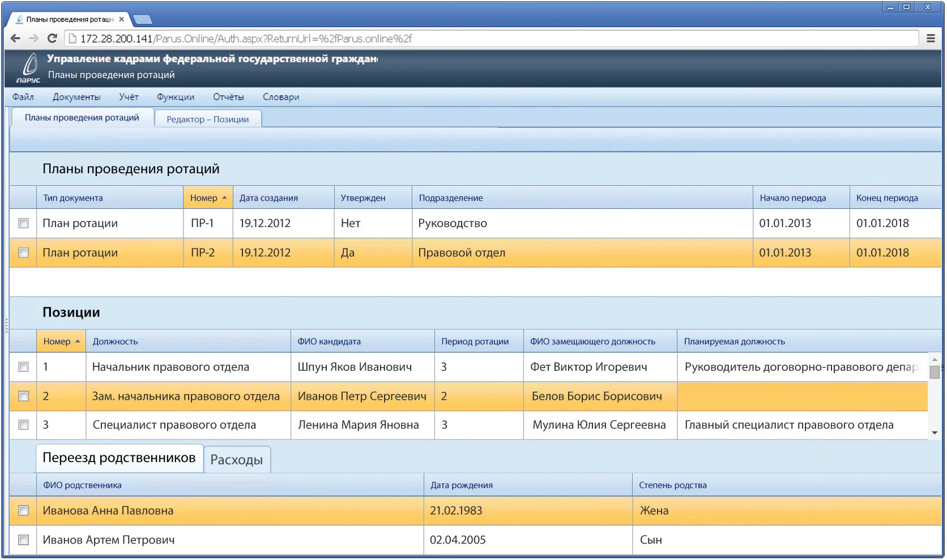Open the browser hamburger menu
Viewport: 947px width, 560px height.
tap(931, 39)
